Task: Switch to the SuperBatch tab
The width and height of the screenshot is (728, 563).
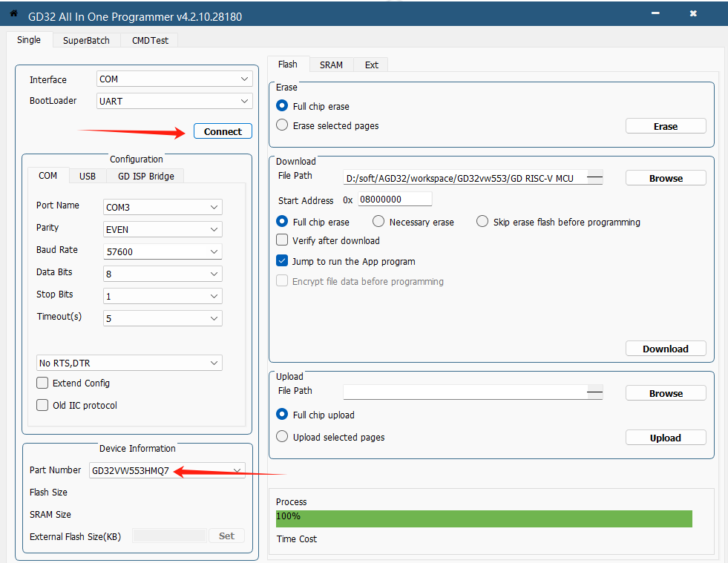Action: (86, 41)
